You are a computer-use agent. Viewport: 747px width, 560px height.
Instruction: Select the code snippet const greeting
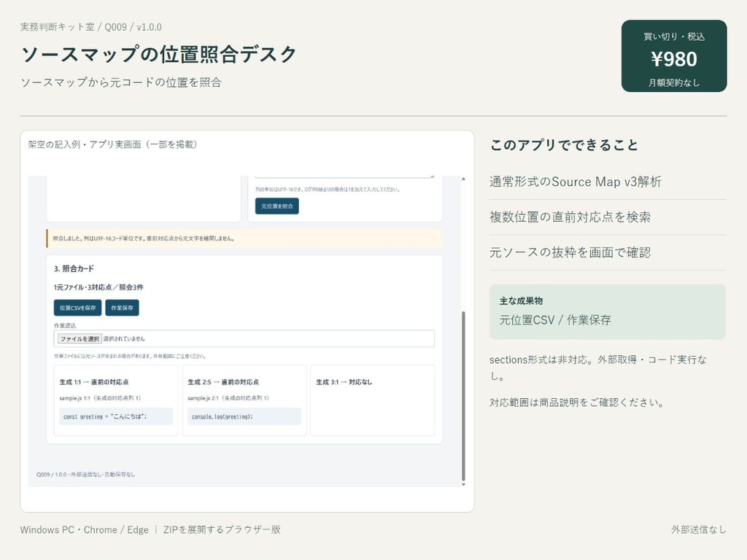pyautogui.click(x=116, y=416)
